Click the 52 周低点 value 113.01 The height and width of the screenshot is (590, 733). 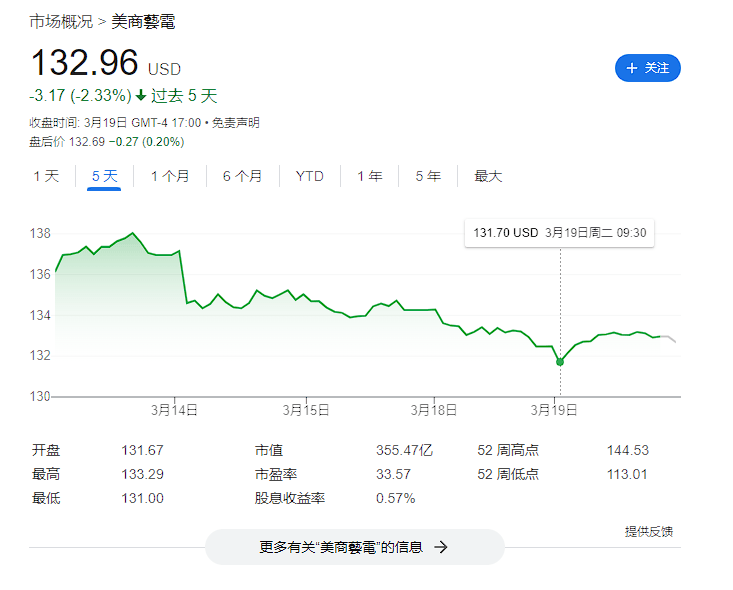coord(627,474)
